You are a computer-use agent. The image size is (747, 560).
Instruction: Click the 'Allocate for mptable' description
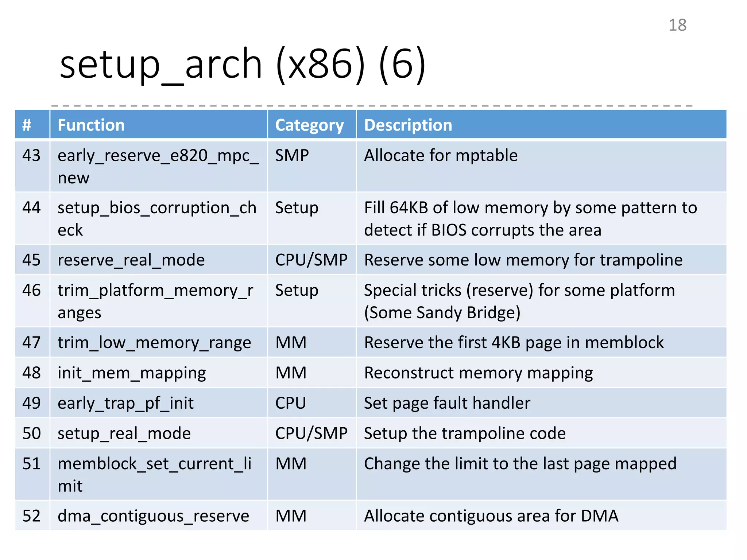(x=441, y=156)
